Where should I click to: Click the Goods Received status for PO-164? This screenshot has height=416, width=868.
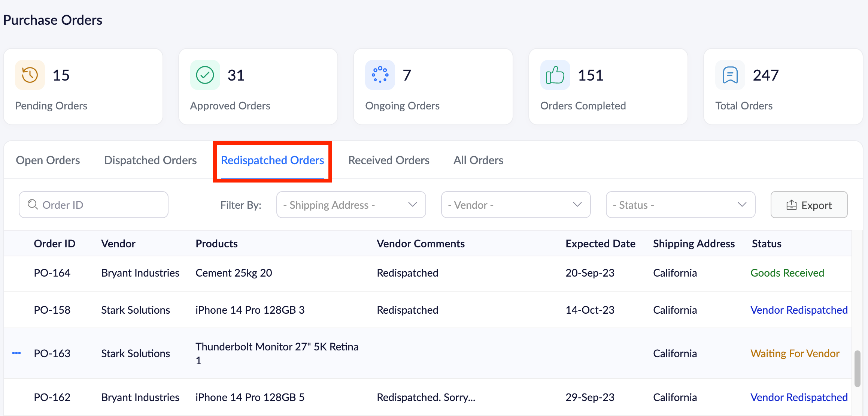point(787,273)
